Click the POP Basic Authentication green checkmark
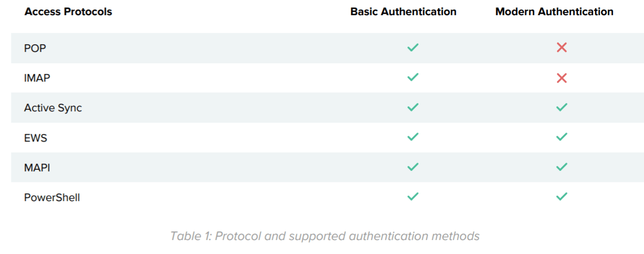 point(413,48)
